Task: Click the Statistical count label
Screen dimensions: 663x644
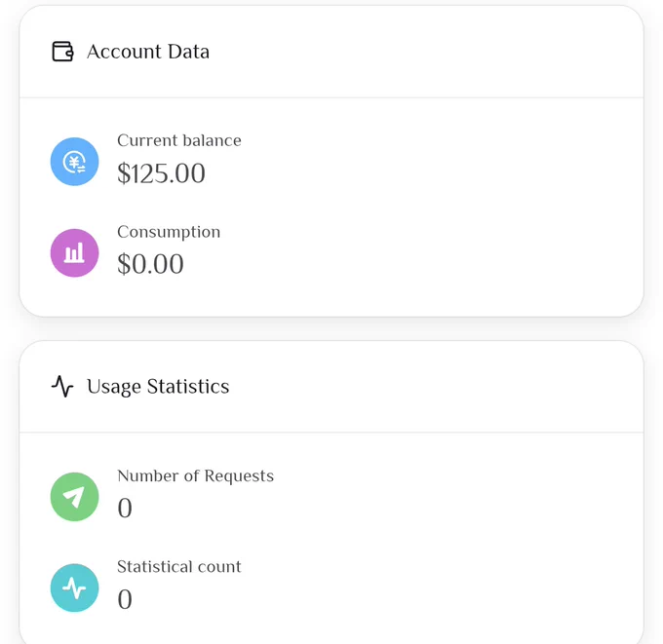Action: [x=179, y=567]
